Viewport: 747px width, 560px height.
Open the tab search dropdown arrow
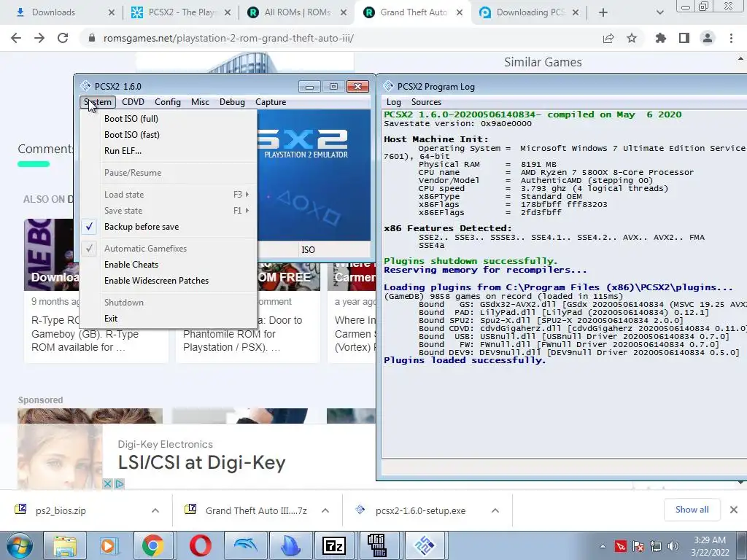coord(659,12)
